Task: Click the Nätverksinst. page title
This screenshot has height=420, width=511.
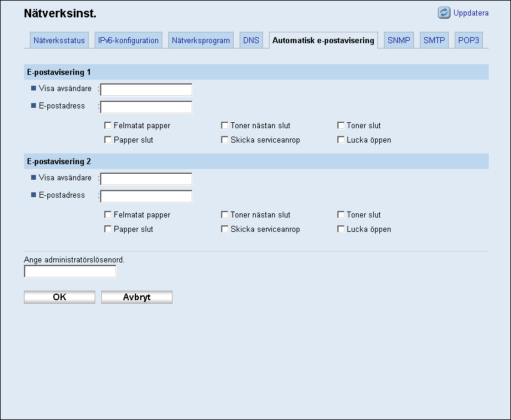Action: [x=61, y=13]
